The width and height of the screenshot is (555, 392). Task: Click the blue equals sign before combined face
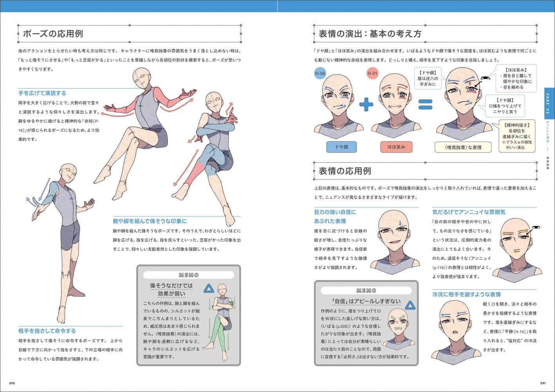point(425,104)
